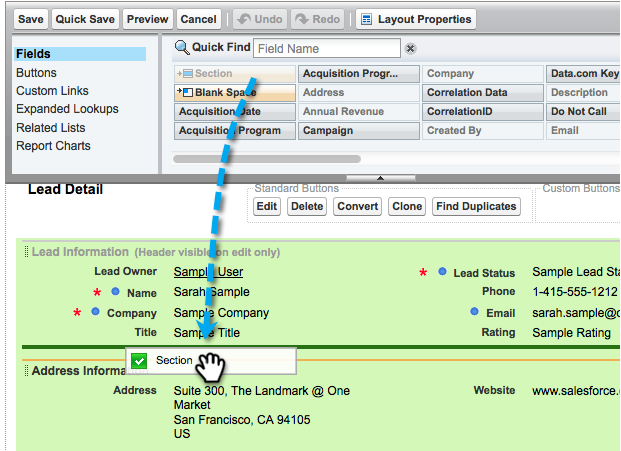This screenshot has height=451, width=621.
Task: Click the Address Information section drag handle
Action: (x=27, y=371)
